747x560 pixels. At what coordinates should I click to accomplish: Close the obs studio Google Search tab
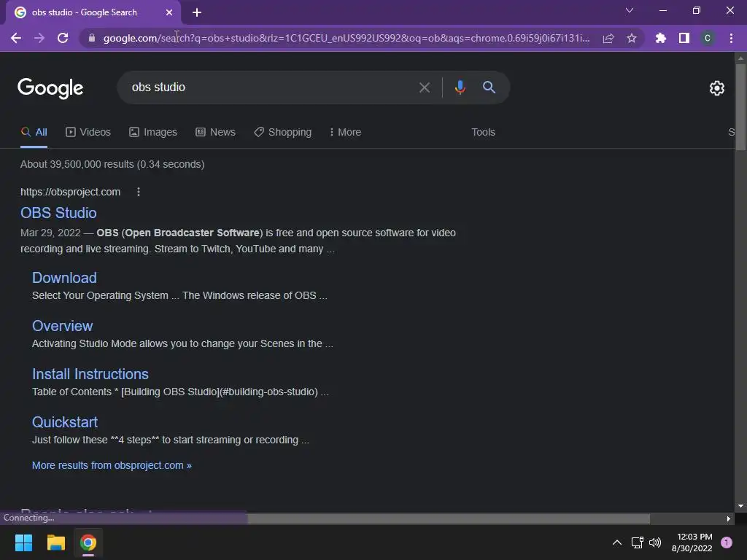(x=169, y=12)
